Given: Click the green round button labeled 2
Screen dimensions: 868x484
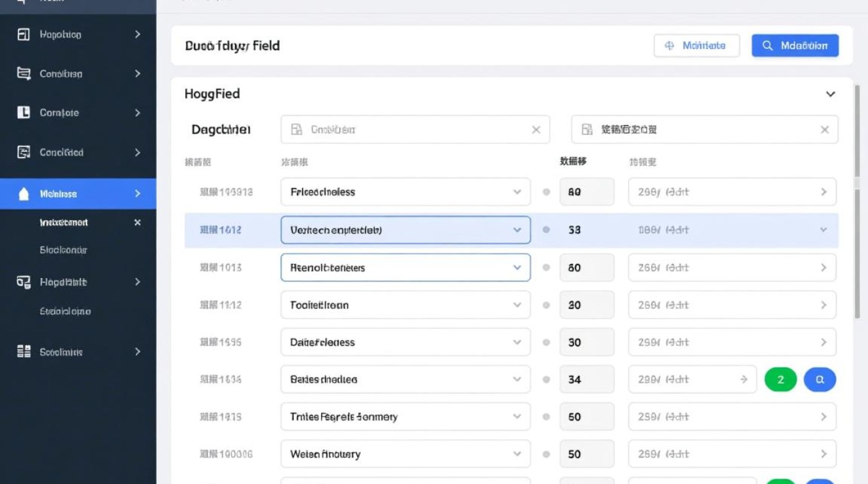Looking at the screenshot, I should pyautogui.click(x=780, y=379).
